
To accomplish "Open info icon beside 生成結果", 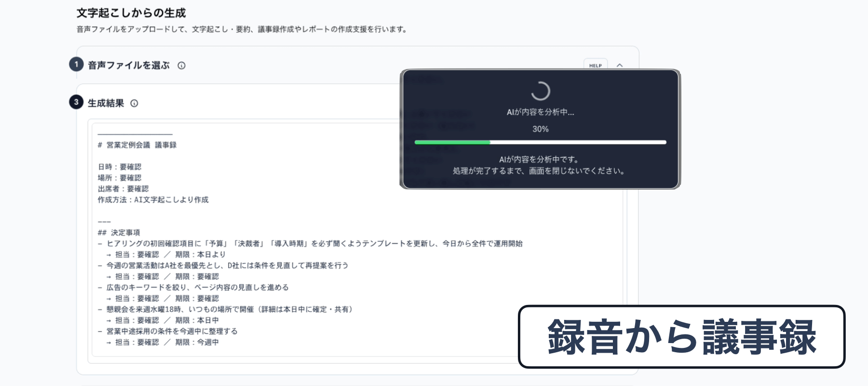I will [134, 103].
